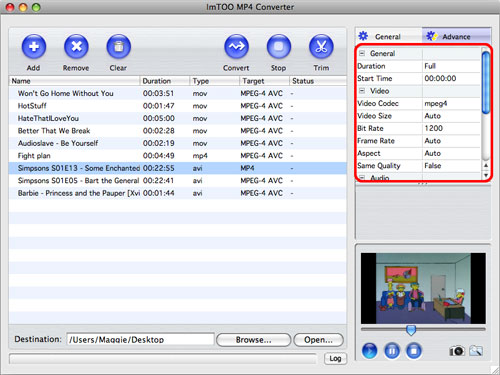Select the "Better That We Break" row
Viewport: 500px width, 375px height.
[178, 131]
